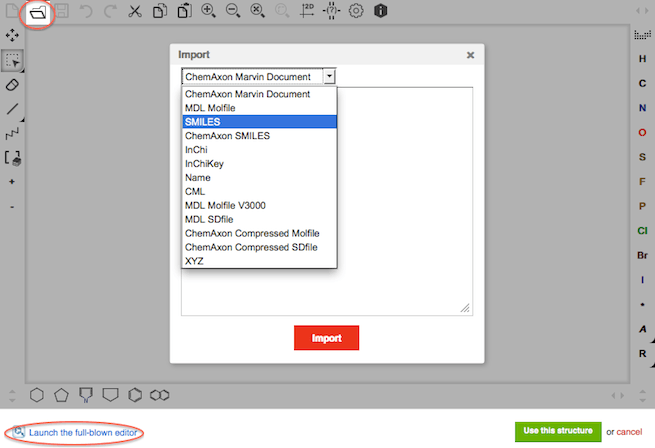Click the Paste clipboard icon
This screenshot has height=448, width=655.
click(184, 11)
